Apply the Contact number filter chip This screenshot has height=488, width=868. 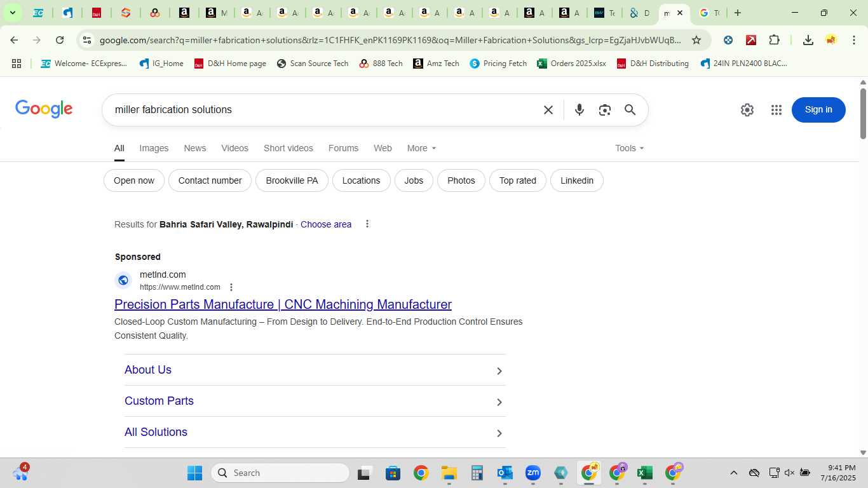coord(210,180)
